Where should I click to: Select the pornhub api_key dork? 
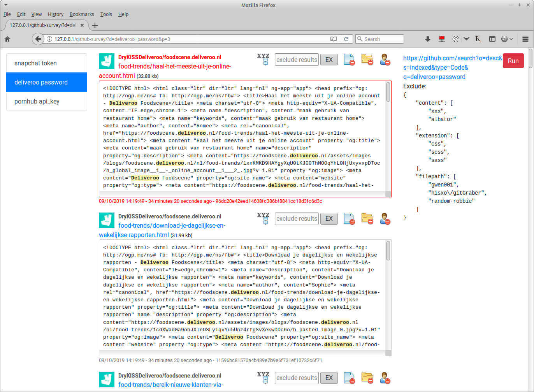(x=47, y=101)
